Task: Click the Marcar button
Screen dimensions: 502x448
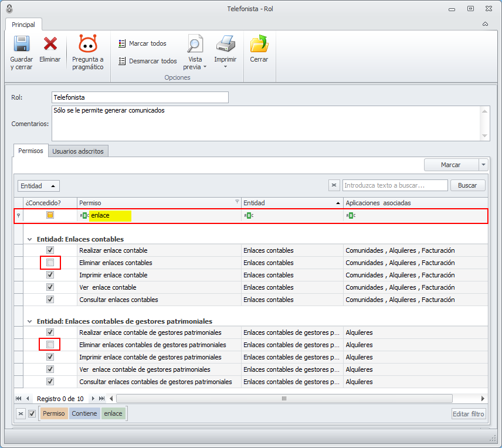Action: point(451,165)
